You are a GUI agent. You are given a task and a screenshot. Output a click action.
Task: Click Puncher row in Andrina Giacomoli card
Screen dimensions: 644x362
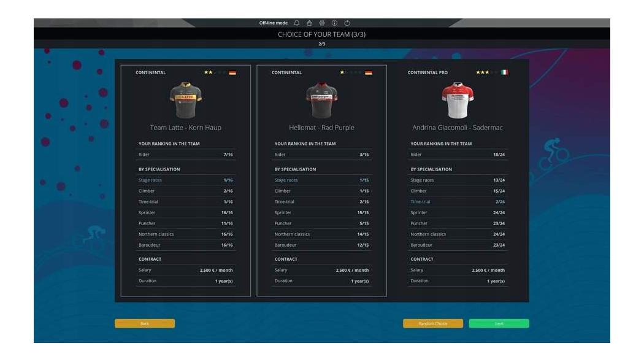pos(458,223)
